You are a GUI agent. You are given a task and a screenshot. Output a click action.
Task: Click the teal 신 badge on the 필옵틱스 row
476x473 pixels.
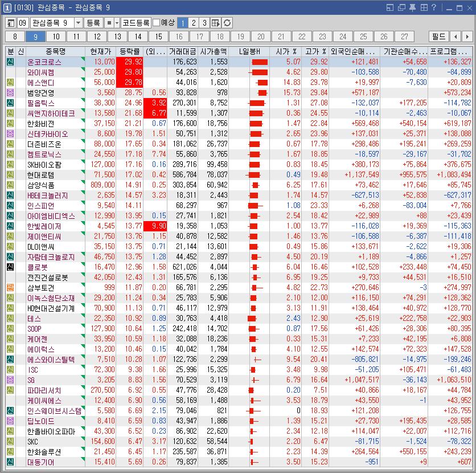[10, 103]
